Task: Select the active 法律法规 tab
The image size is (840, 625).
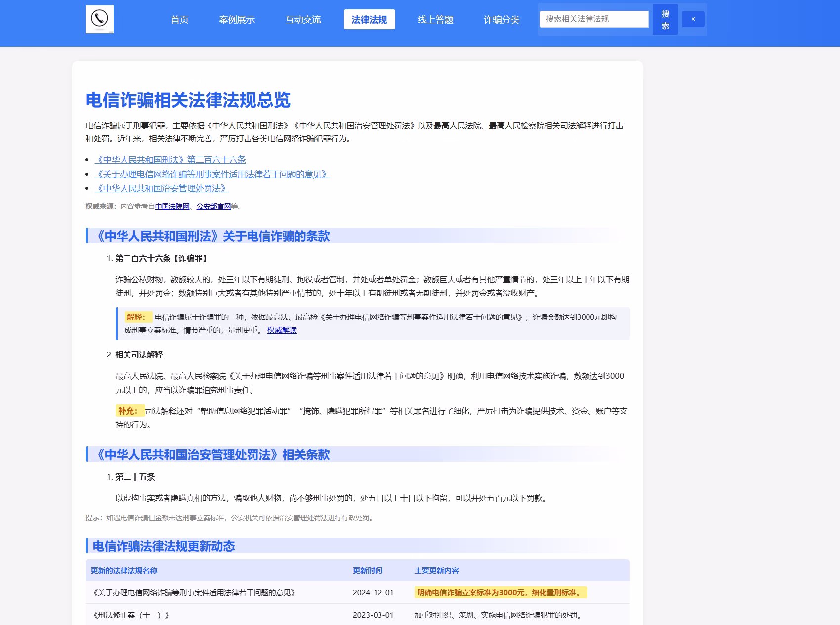Action: [370, 19]
